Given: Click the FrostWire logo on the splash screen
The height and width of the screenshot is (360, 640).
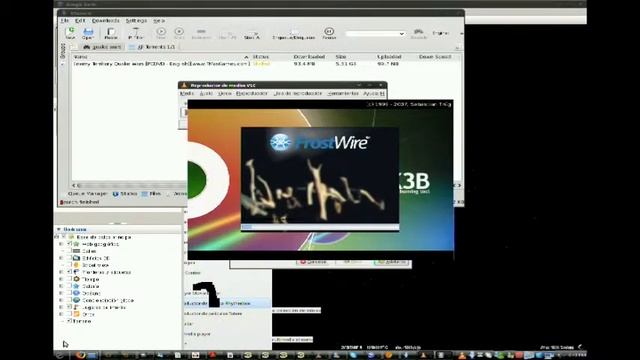Looking at the screenshot, I should pyautogui.click(x=319, y=142).
